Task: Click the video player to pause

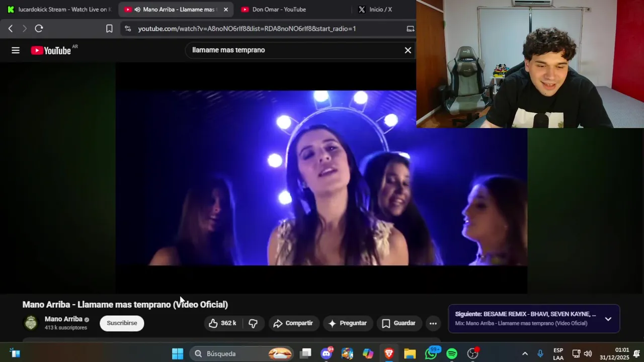Action: click(321, 178)
